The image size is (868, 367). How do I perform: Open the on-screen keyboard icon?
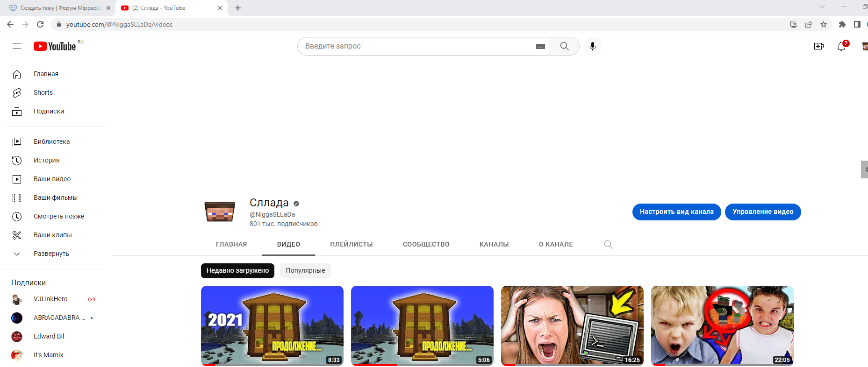[x=540, y=46]
